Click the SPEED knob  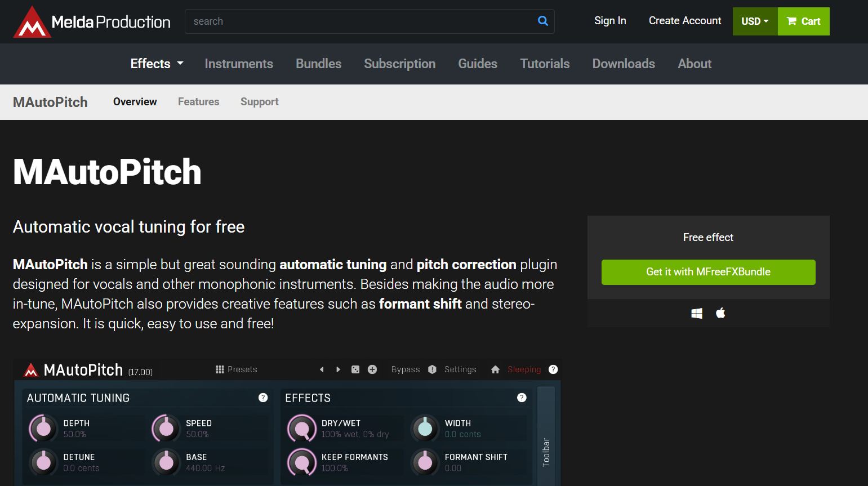(x=166, y=429)
